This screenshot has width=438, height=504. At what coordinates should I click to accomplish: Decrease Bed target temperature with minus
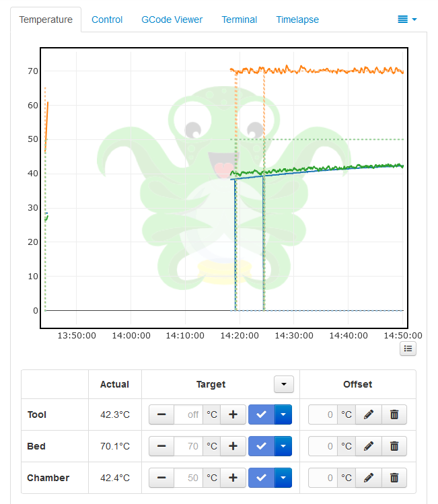coord(161,446)
